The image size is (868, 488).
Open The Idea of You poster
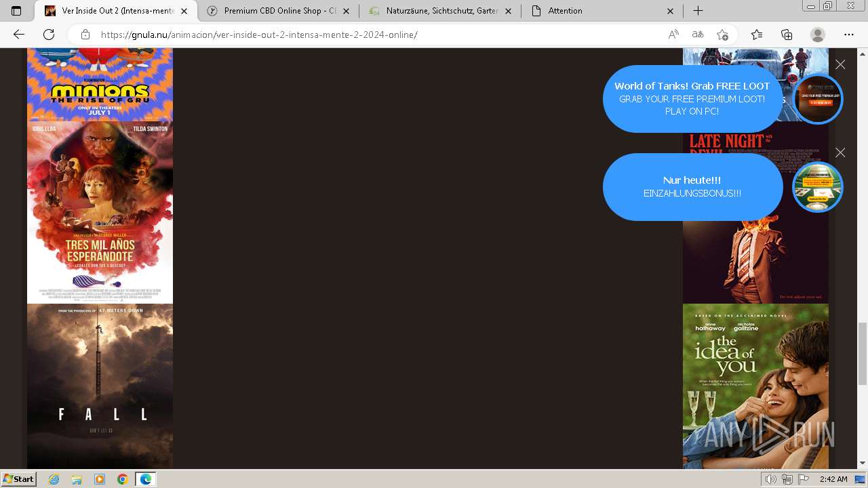(x=755, y=386)
